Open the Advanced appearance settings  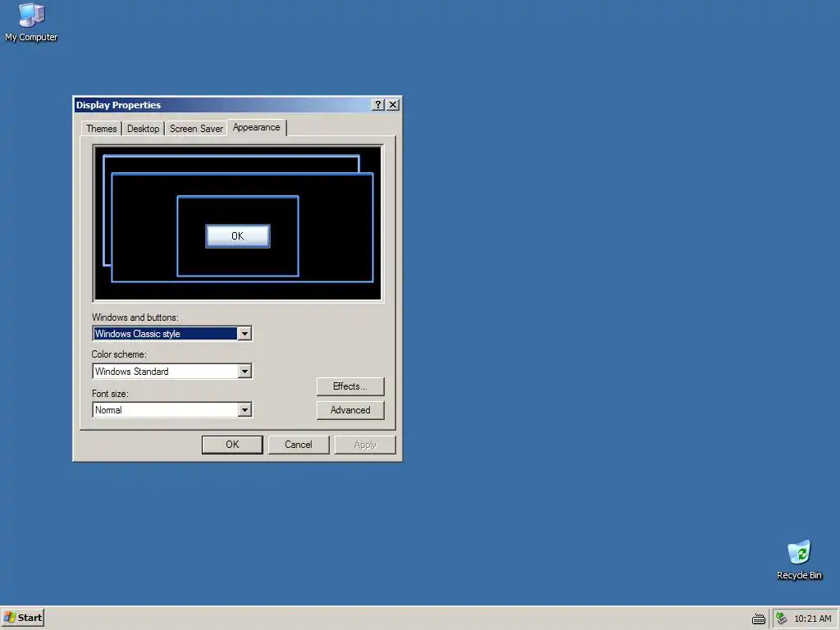(350, 410)
